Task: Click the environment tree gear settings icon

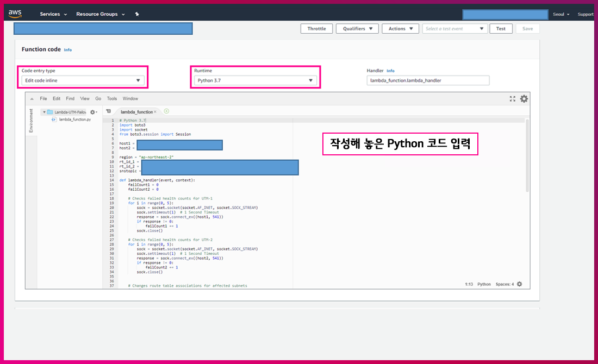Action: 93,112
